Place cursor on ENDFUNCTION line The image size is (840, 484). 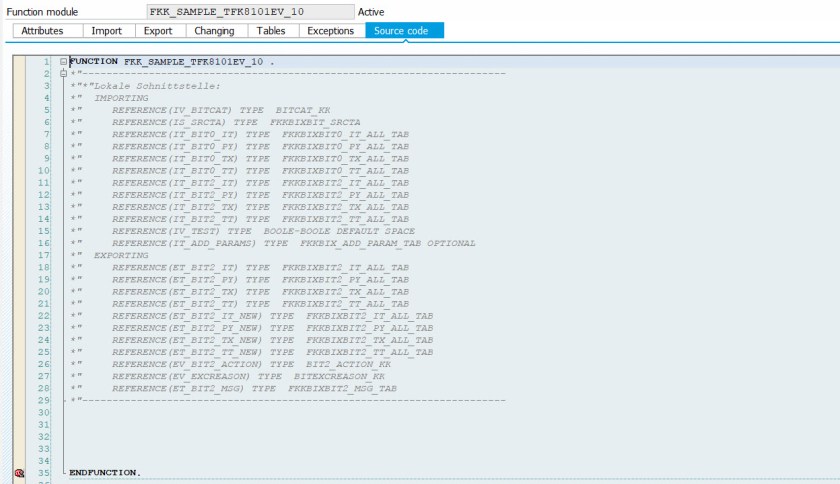pos(105,473)
